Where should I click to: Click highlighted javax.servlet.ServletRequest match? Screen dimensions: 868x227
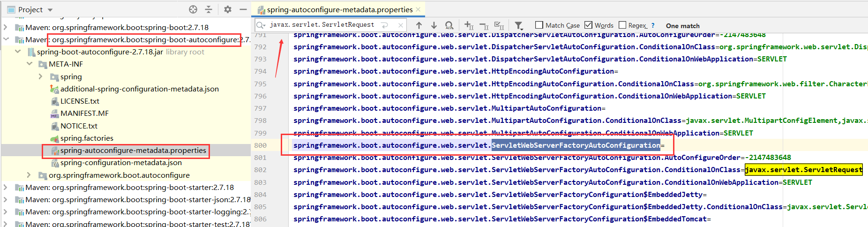(804, 170)
